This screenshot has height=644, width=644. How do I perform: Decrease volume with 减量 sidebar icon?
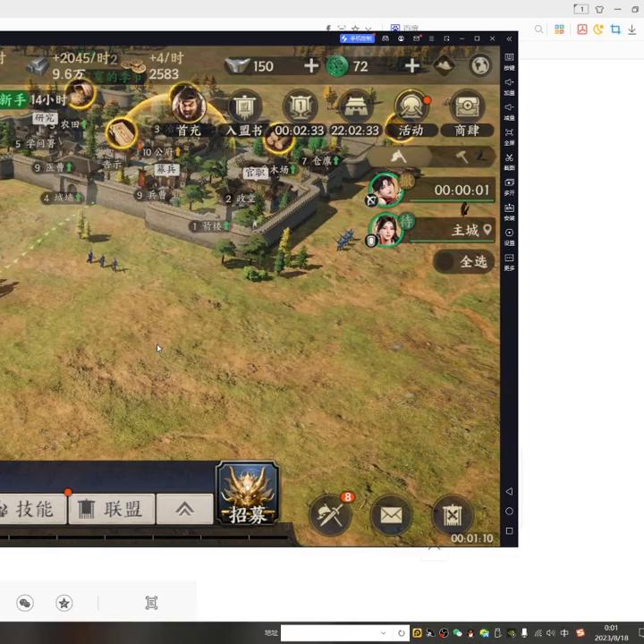point(509,112)
